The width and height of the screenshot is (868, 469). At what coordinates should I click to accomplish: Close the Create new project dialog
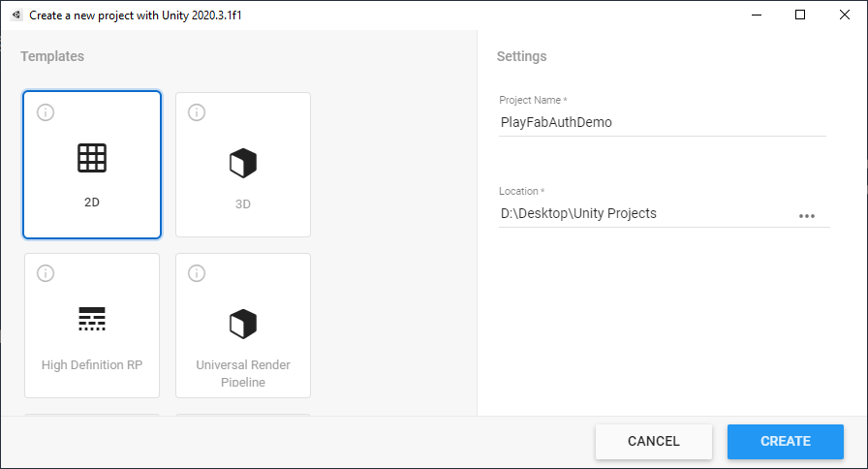click(844, 15)
